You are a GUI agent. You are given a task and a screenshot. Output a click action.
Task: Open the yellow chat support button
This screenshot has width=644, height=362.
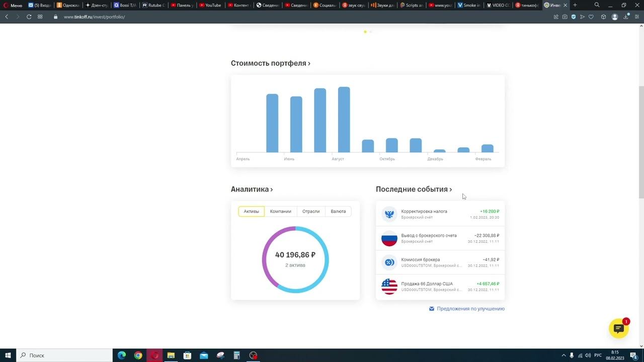[619, 328]
